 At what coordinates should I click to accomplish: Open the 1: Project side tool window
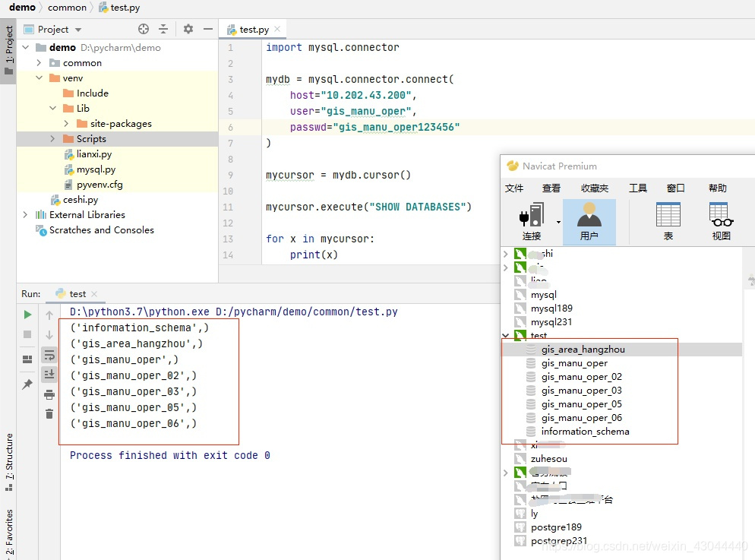pyautogui.click(x=8, y=51)
